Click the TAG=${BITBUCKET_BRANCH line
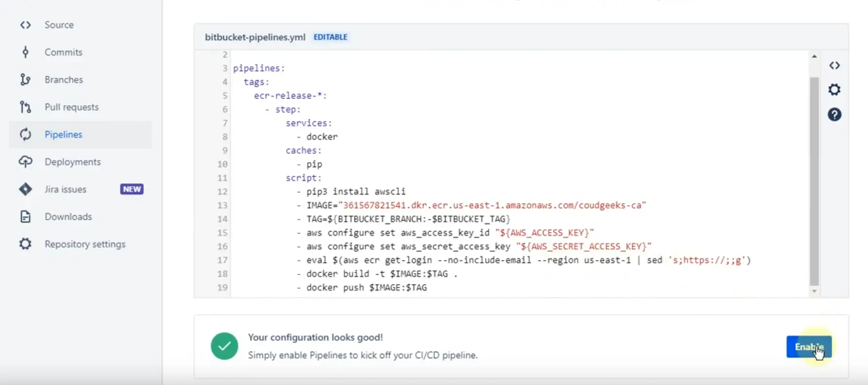The width and height of the screenshot is (868, 385). 403,219
